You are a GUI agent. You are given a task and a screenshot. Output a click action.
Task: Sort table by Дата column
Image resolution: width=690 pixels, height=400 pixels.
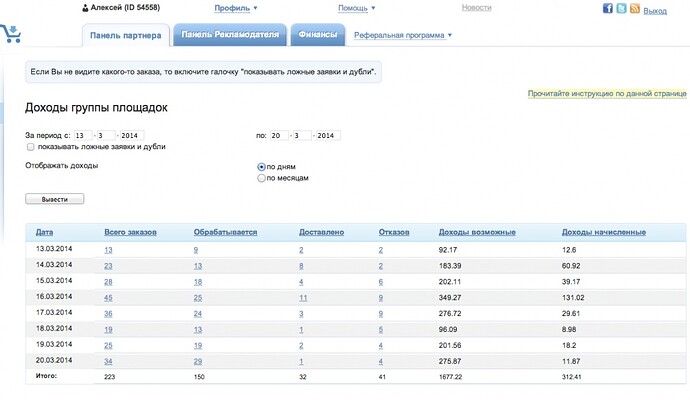point(44,232)
